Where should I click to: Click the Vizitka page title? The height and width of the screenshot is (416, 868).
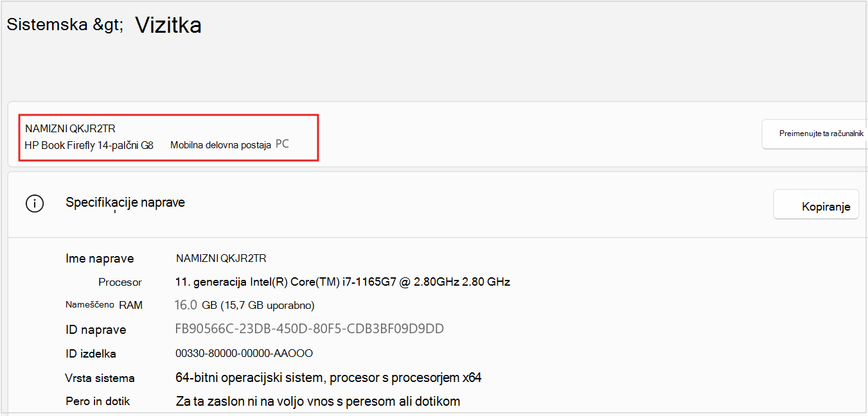[168, 25]
